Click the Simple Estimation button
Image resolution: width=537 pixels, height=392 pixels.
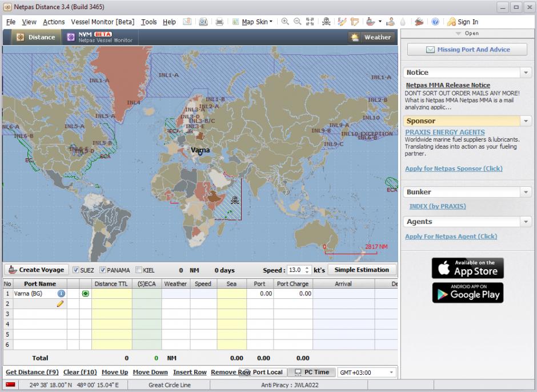[362, 270]
